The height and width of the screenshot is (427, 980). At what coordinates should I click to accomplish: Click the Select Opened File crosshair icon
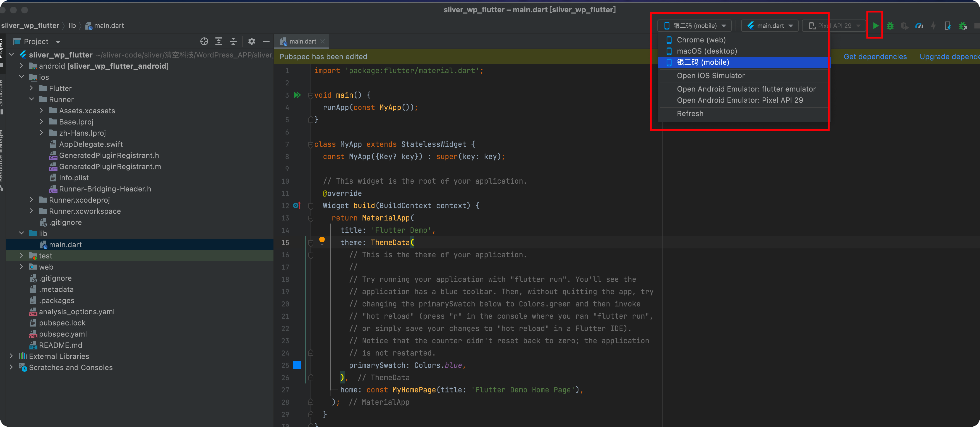pos(204,41)
